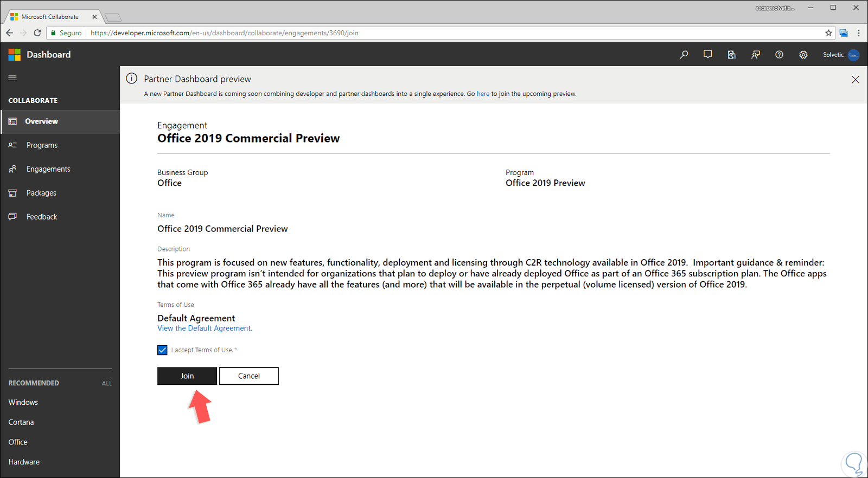The height and width of the screenshot is (478, 868).
Task: Open the help question mark icon
Action: coord(780,55)
